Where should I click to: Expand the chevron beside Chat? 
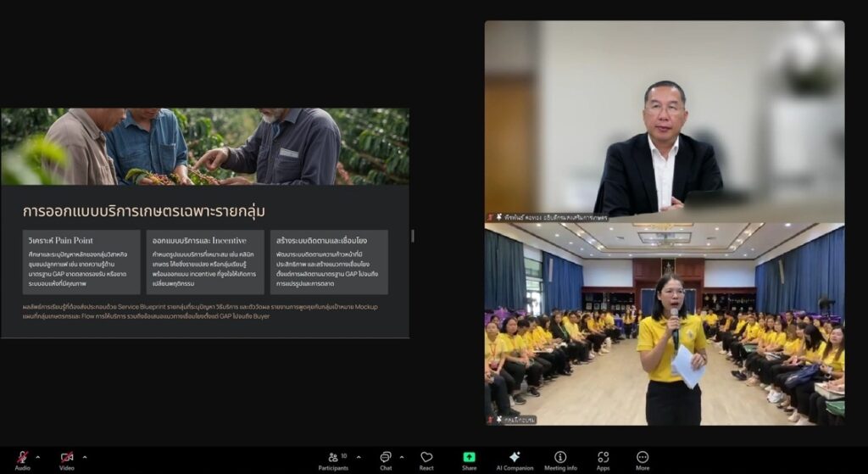click(402, 456)
